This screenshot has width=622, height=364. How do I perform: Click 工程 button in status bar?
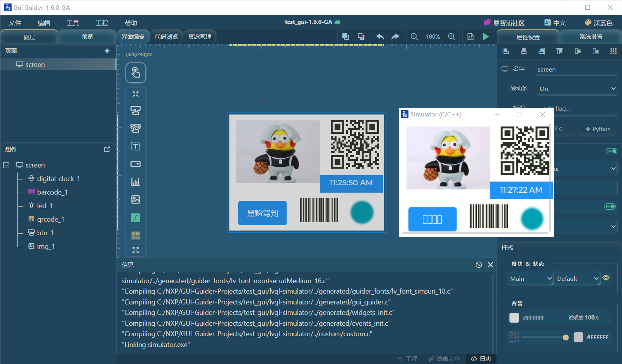point(408,359)
